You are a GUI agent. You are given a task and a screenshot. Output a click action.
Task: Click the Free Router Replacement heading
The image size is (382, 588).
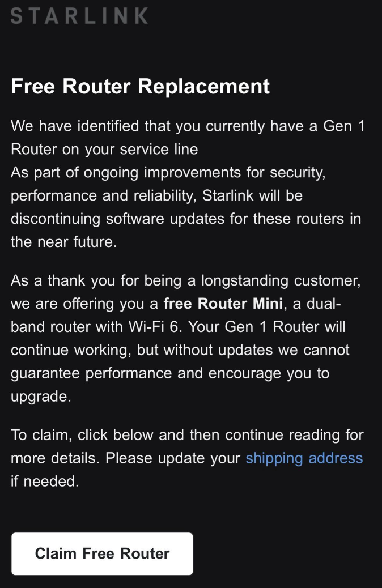(139, 86)
